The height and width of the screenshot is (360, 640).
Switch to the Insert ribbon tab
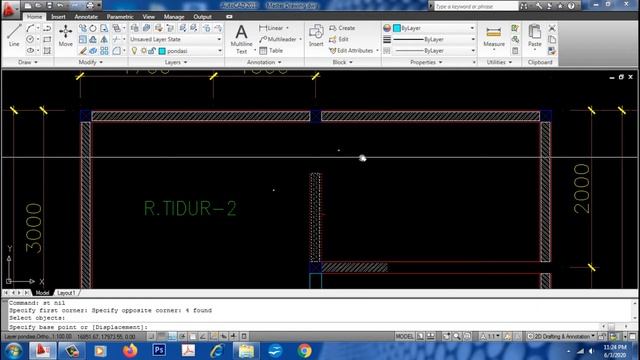click(x=58, y=17)
